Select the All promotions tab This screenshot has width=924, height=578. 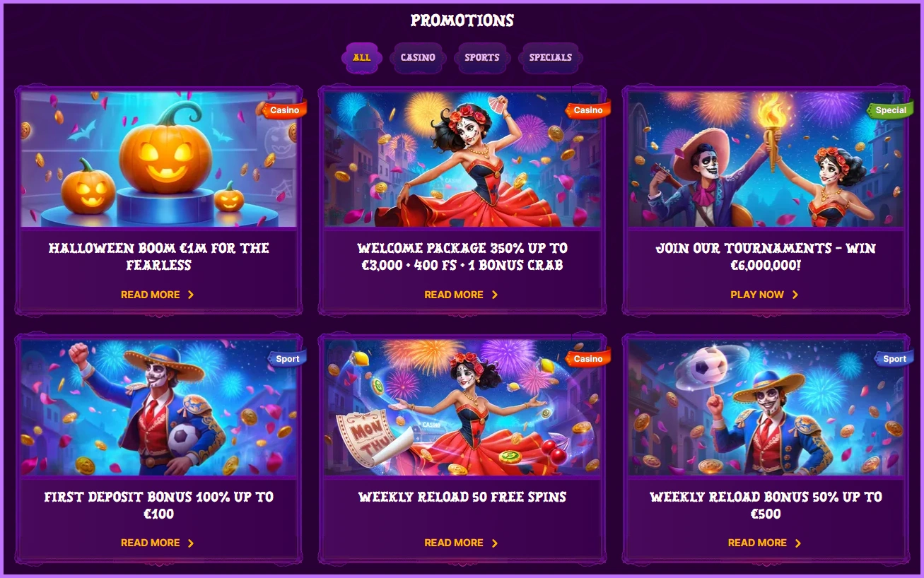[x=361, y=57]
